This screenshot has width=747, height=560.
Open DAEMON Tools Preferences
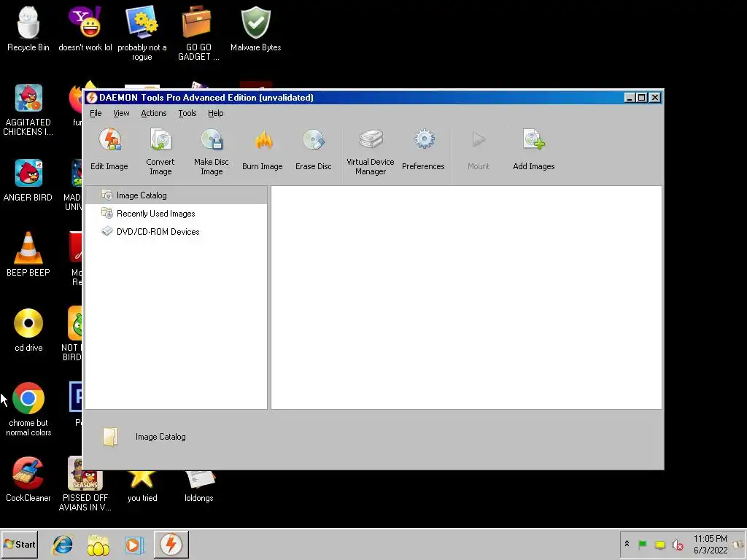pyautogui.click(x=423, y=149)
